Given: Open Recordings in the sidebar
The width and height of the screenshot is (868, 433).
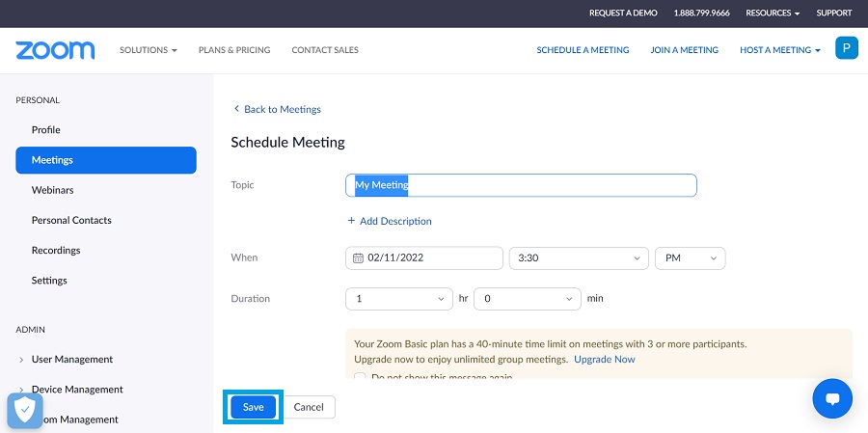Looking at the screenshot, I should [56, 251].
